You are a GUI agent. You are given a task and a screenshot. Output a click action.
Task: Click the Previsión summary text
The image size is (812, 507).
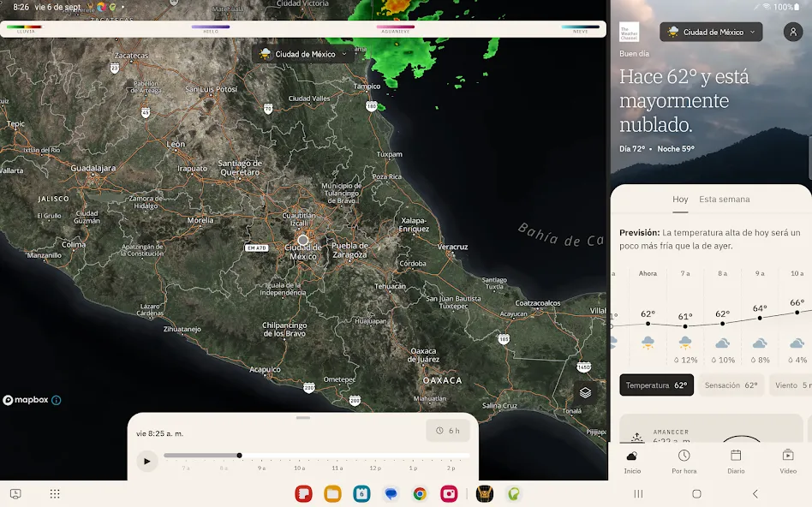point(710,239)
